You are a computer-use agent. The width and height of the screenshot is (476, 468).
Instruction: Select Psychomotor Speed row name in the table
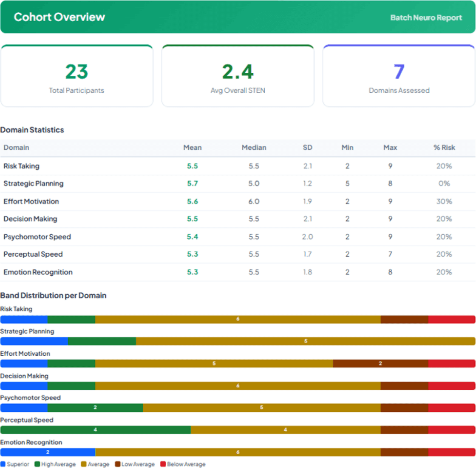tap(37, 237)
